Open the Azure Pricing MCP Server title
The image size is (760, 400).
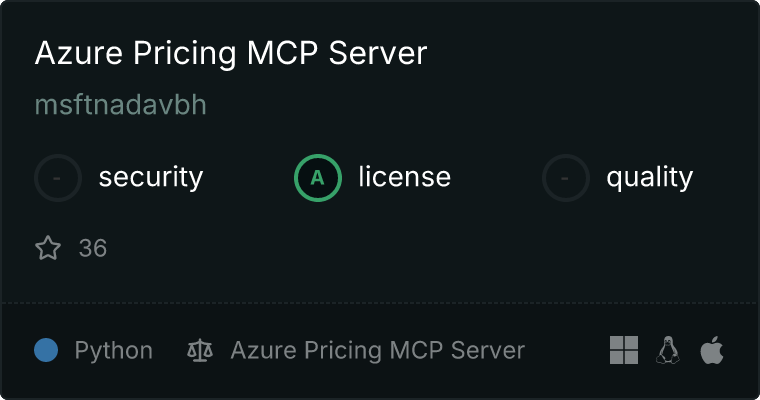click(231, 53)
